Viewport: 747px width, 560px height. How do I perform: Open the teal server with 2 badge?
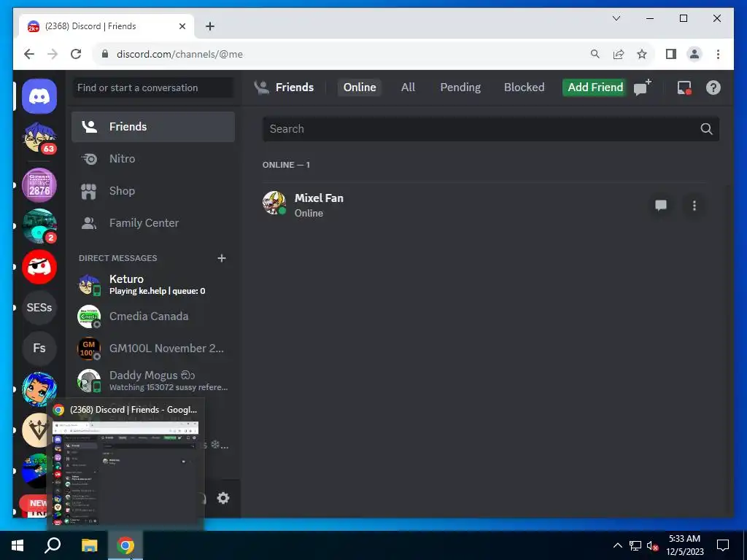(x=39, y=226)
